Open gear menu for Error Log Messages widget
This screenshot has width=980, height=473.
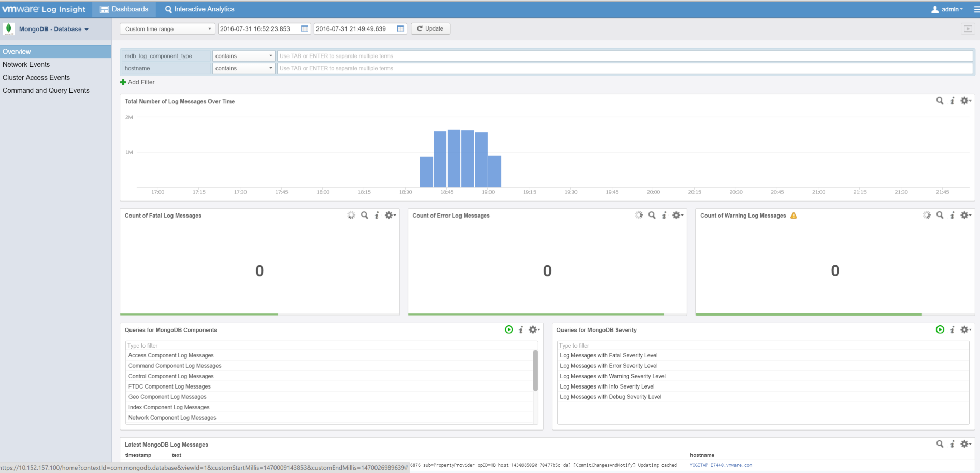click(x=678, y=215)
